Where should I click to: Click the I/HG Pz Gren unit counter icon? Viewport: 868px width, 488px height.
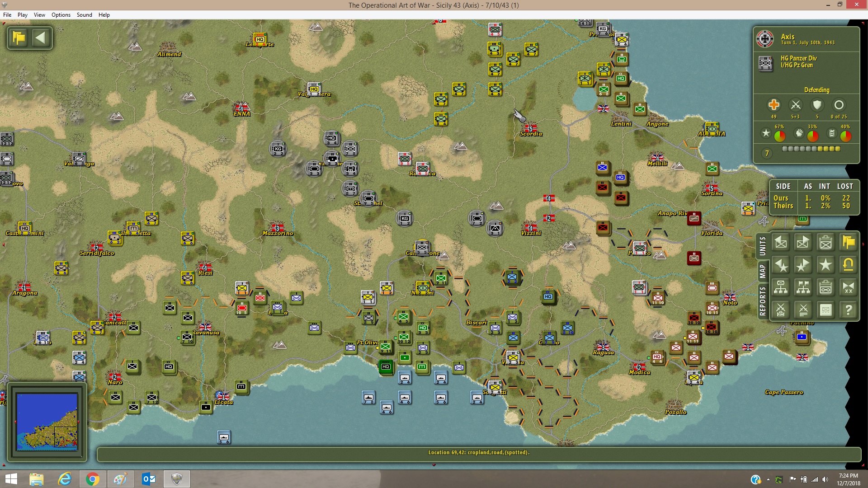765,63
